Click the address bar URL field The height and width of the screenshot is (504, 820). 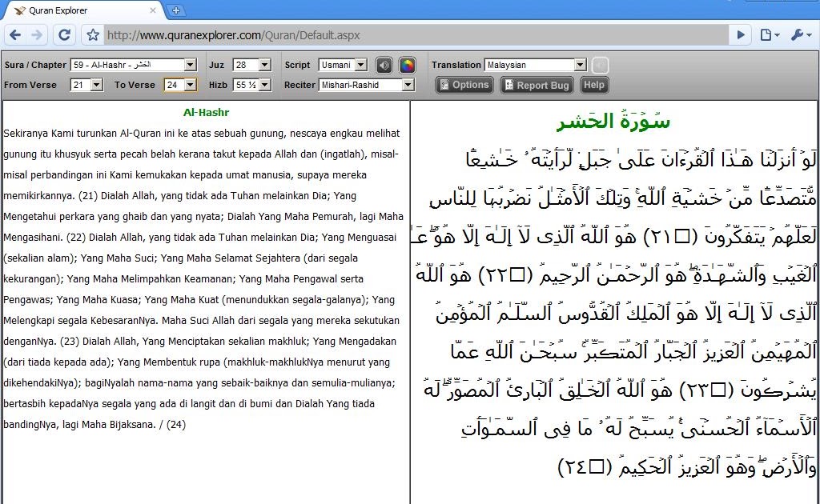click(416, 35)
